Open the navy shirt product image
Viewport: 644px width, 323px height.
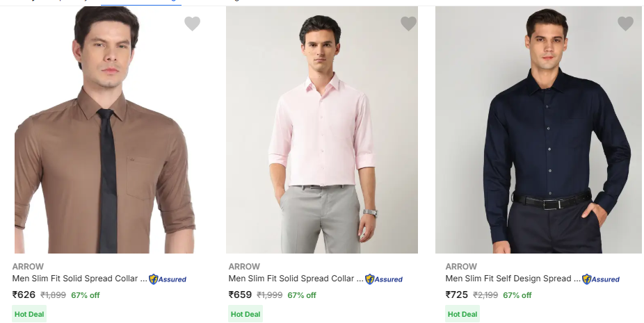[x=538, y=132]
